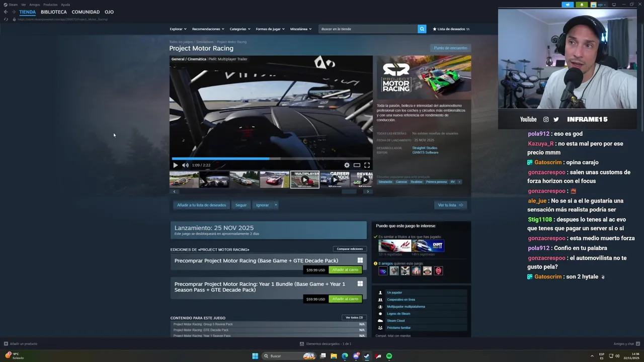Click the store search magnifier button

422,29
